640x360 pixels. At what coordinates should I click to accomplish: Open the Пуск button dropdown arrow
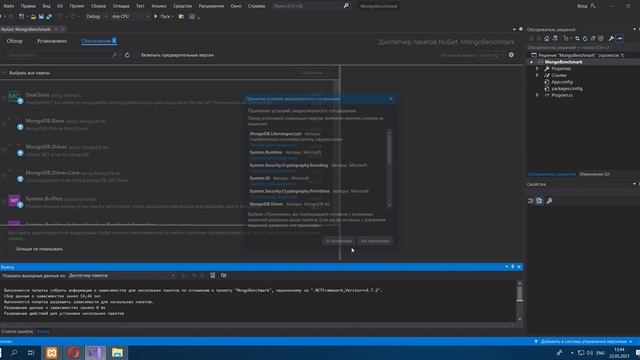(173, 17)
